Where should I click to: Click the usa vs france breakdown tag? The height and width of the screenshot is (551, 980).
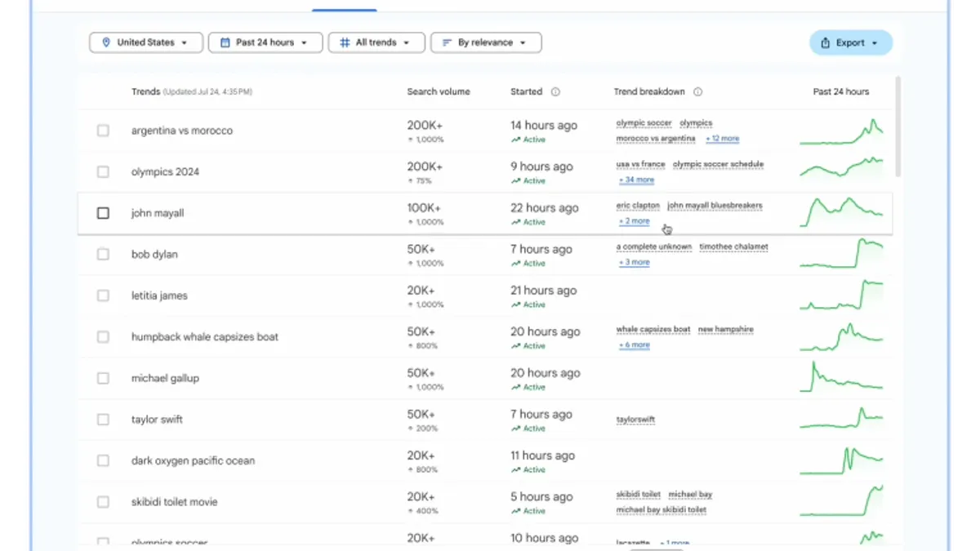(x=640, y=164)
